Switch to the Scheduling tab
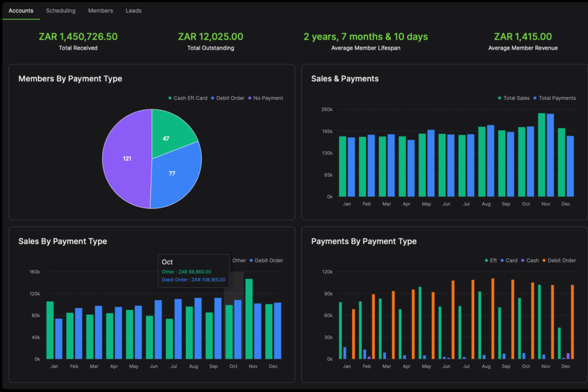 click(x=60, y=10)
